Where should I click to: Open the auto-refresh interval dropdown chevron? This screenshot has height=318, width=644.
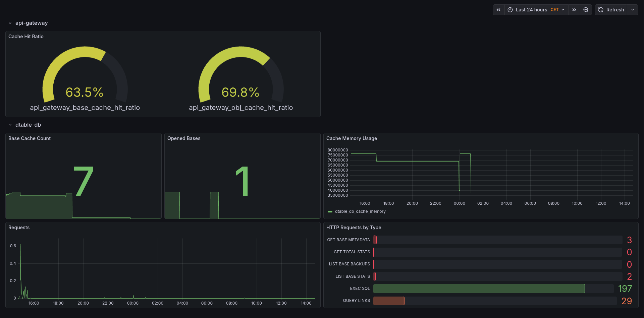(x=633, y=10)
